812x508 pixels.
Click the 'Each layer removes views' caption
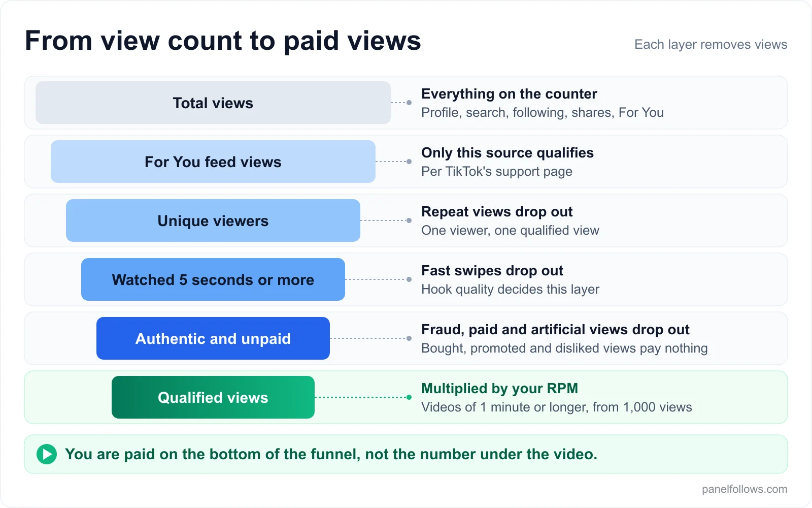pos(710,45)
